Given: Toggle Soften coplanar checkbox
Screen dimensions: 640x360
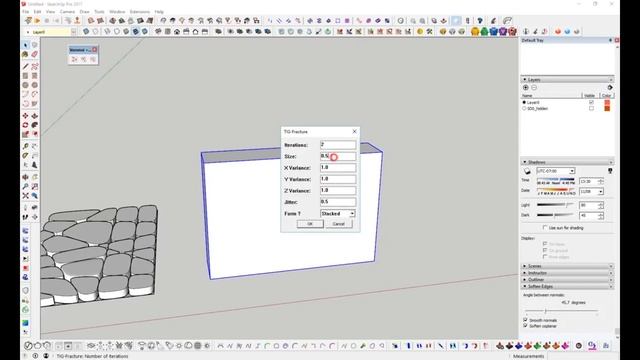Looking at the screenshot, I should (x=525, y=326).
